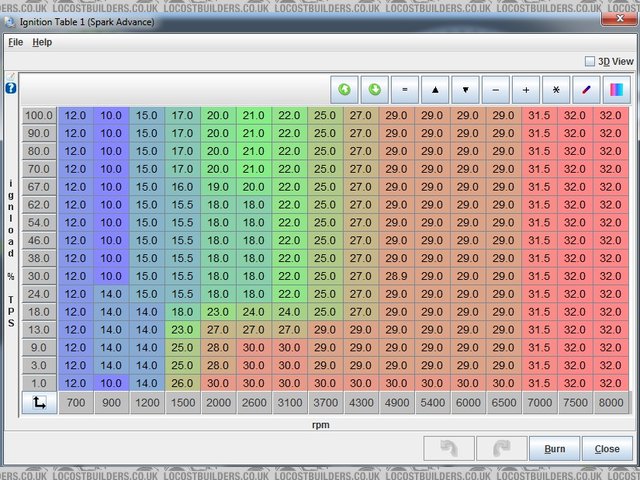The width and height of the screenshot is (640, 480).
Task: Open the File menu
Action: 14,43
